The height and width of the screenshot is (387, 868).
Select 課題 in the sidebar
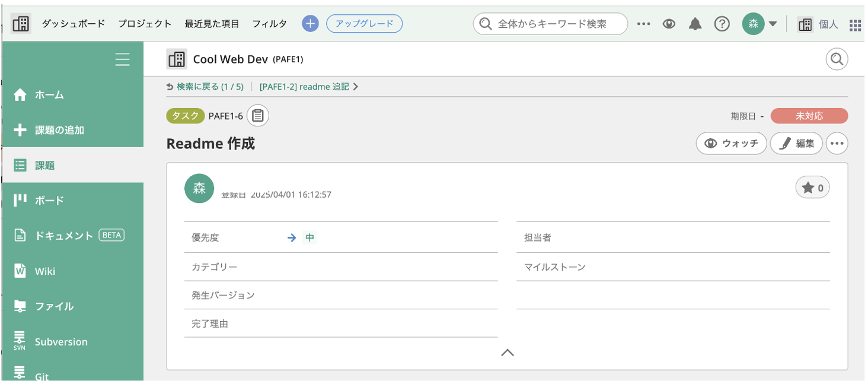72,166
